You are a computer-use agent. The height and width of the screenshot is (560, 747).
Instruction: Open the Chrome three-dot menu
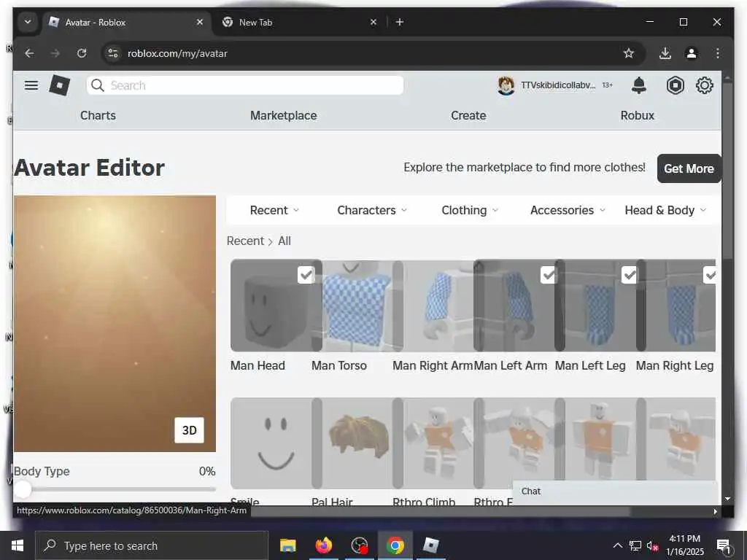pos(718,53)
